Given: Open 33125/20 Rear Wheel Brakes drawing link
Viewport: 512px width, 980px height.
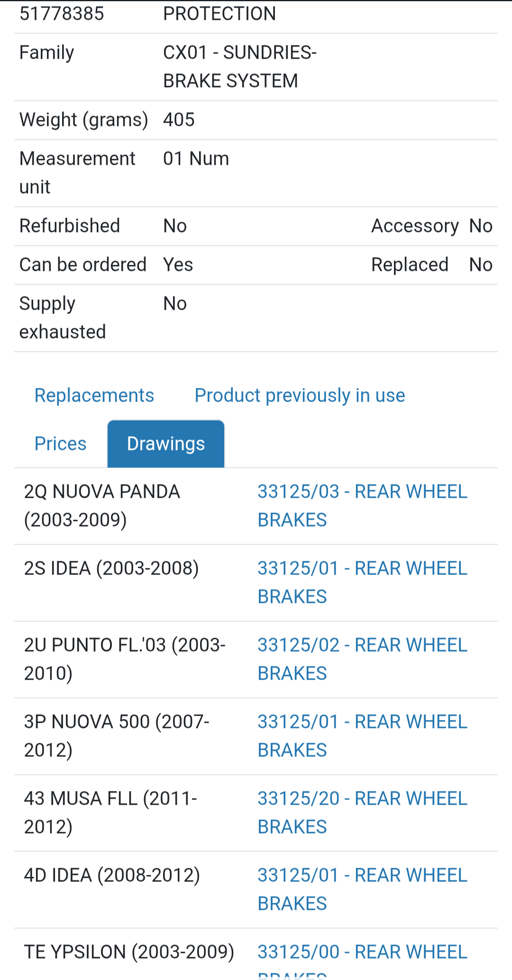Looking at the screenshot, I should (x=362, y=812).
